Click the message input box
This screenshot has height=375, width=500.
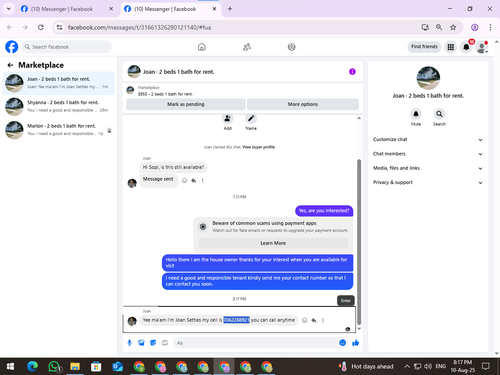pyautogui.click(x=257, y=343)
